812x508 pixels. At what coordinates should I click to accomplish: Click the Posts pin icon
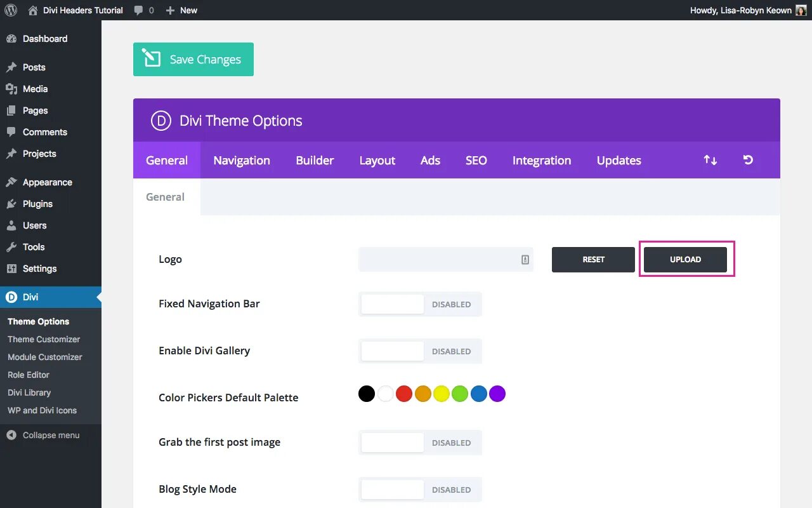point(11,67)
